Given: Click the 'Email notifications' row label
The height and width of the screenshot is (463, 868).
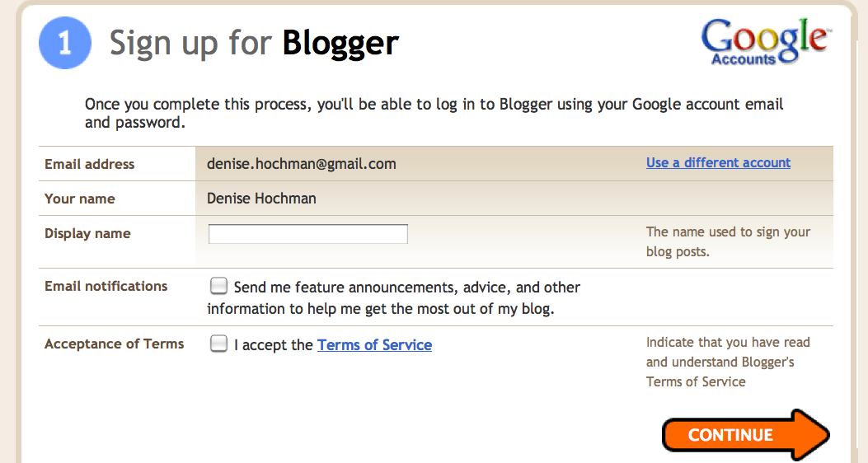Looking at the screenshot, I should [x=106, y=286].
